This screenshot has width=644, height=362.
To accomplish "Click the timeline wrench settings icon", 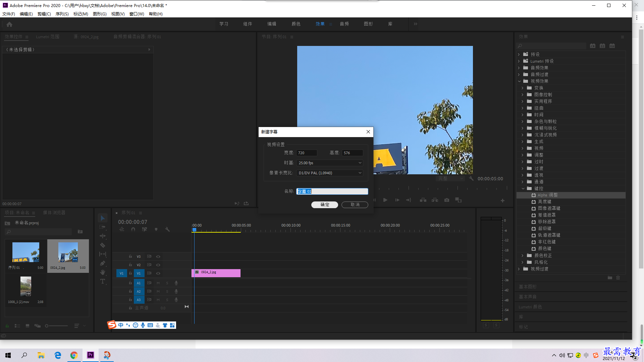I will pos(167,229).
